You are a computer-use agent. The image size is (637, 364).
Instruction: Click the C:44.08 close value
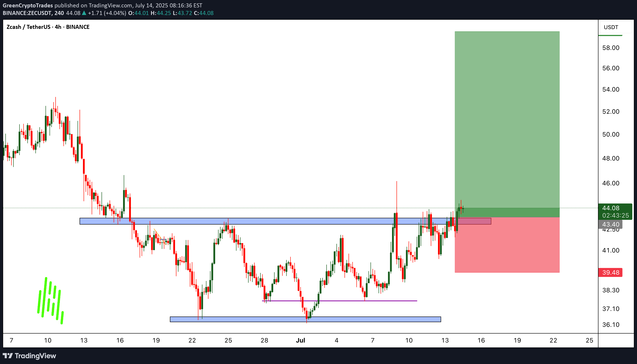[204, 13]
